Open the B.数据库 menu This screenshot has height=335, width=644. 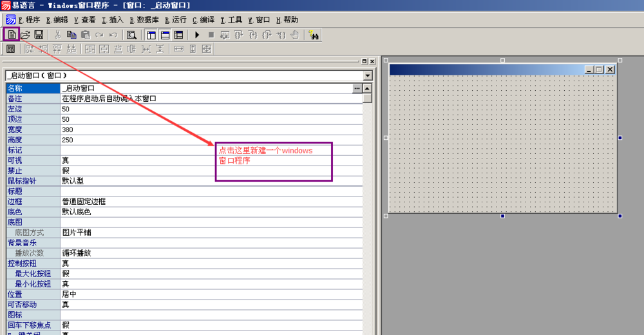coord(144,20)
